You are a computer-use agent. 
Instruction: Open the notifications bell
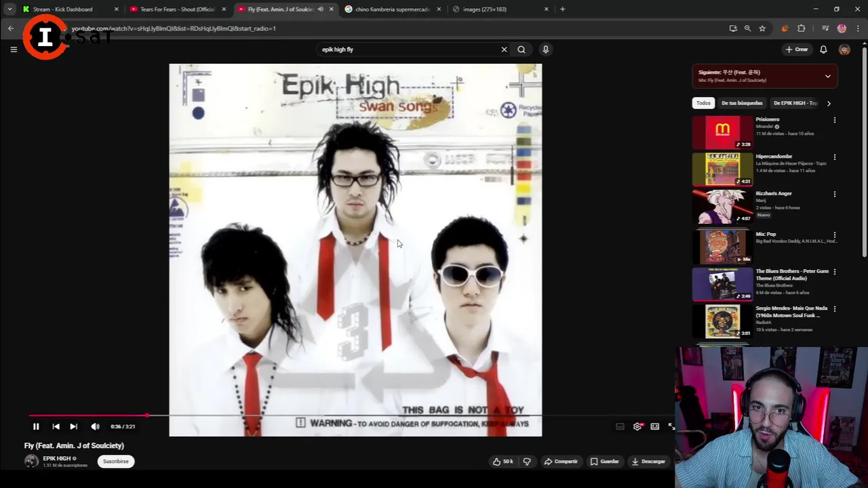coord(823,49)
